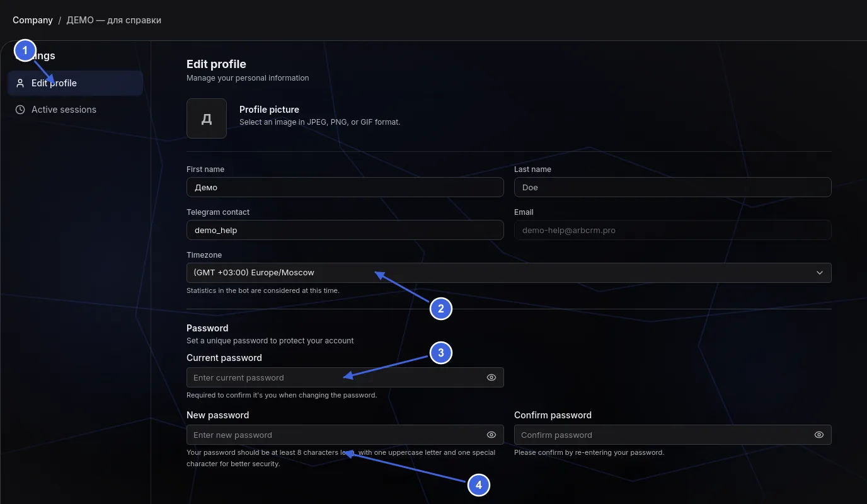Click 'Manage your personal information' subtitle

(248, 78)
